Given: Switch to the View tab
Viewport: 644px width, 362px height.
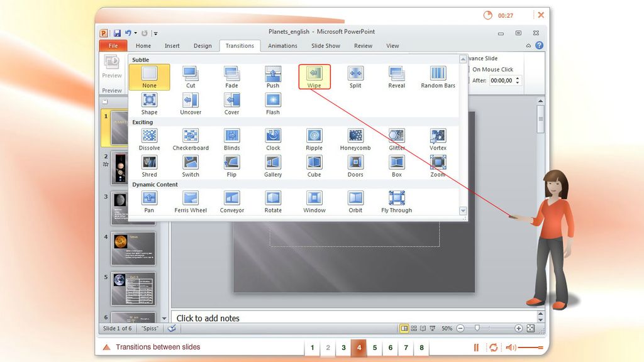Looking at the screenshot, I should point(392,45).
